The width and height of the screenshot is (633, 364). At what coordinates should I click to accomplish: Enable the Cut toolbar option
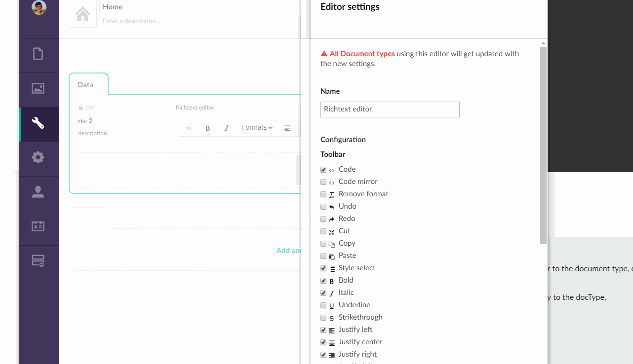323,231
